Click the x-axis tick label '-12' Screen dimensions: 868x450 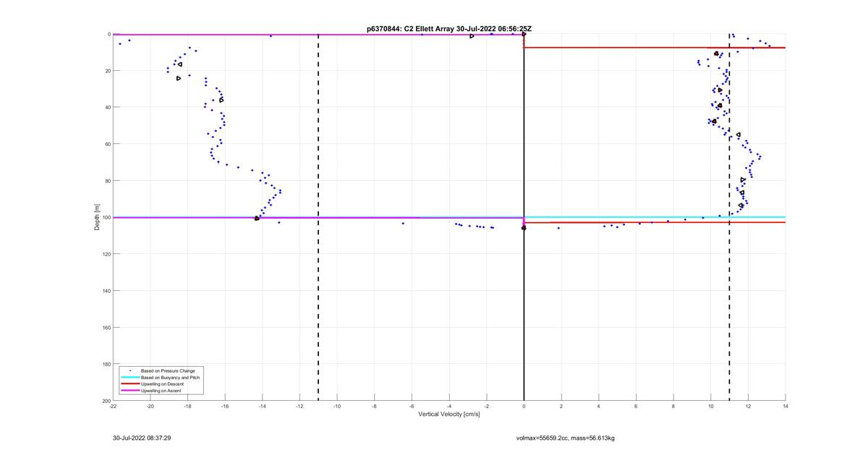click(299, 406)
